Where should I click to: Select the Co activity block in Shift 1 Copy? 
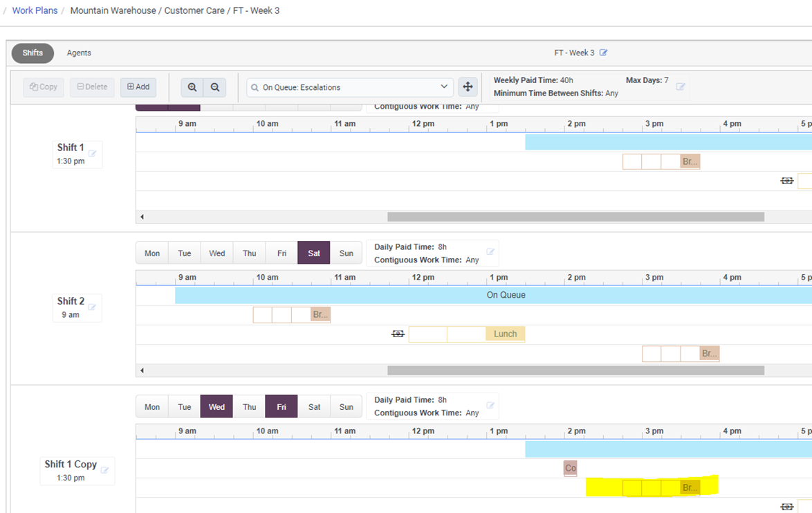pos(570,468)
